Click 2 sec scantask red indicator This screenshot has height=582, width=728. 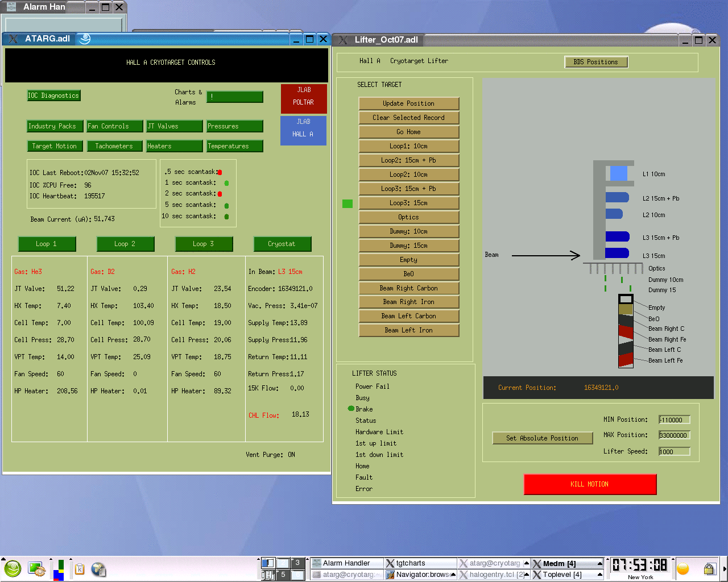tap(220, 194)
